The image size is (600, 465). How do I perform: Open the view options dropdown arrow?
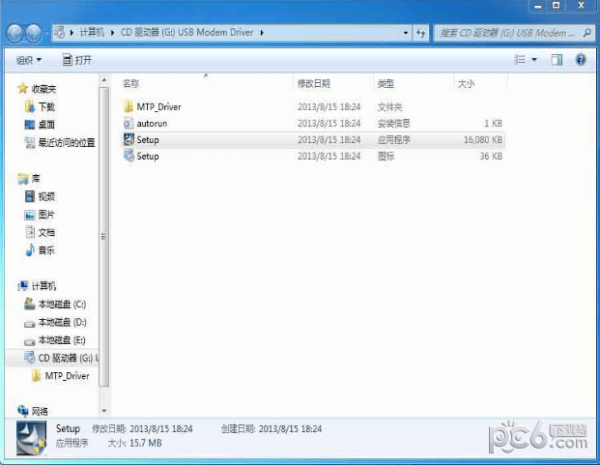pyautogui.click(x=534, y=60)
